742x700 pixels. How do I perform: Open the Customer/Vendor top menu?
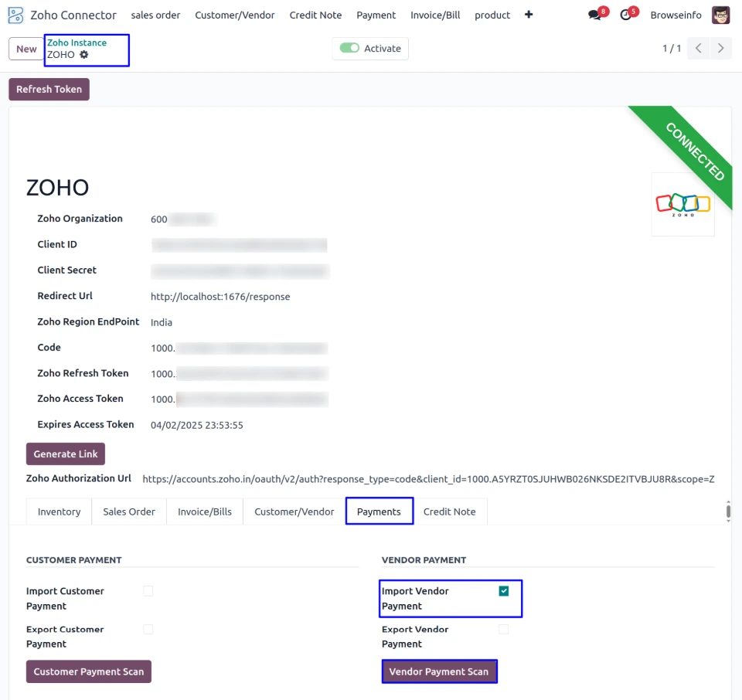[x=235, y=15]
